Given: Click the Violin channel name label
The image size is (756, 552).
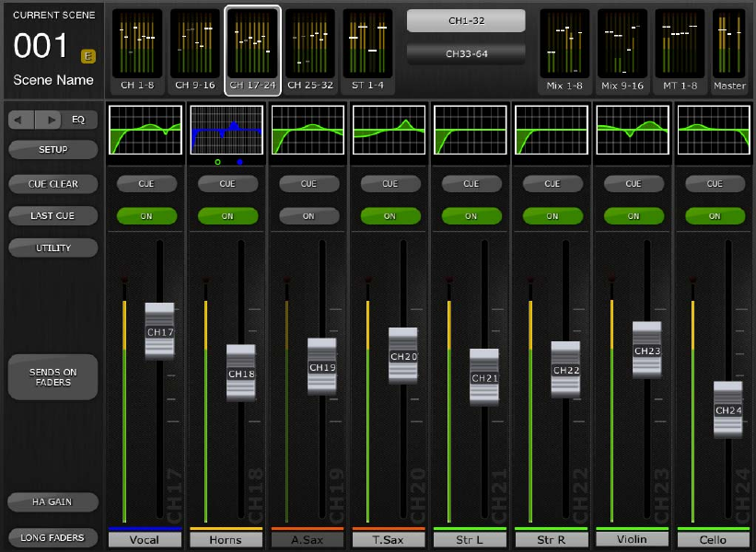Looking at the screenshot, I should coord(633,540).
